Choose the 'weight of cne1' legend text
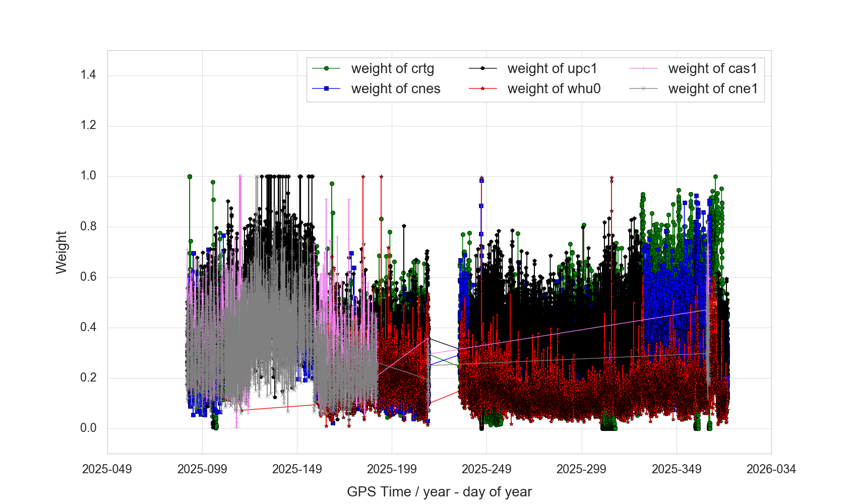Screen dimensions: 857x504 pos(713,89)
